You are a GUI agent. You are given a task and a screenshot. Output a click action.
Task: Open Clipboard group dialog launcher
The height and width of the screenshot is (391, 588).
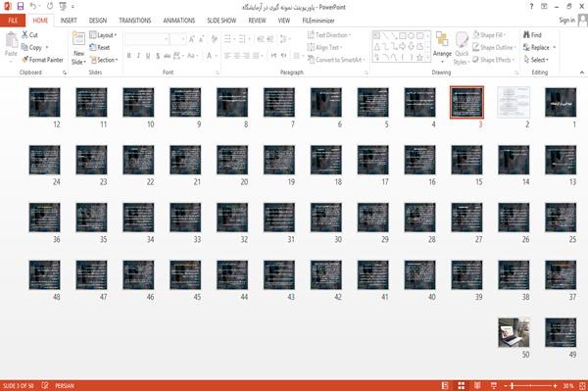65,73
